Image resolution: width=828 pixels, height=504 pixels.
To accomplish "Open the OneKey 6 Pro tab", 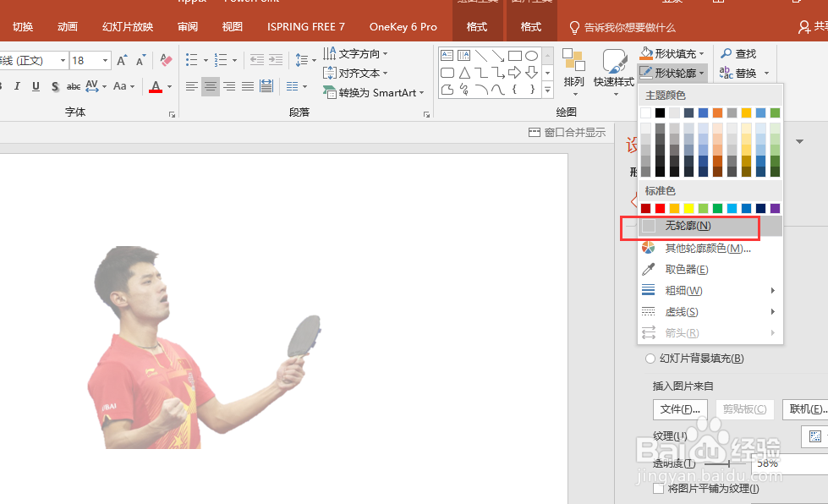I will pos(403,27).
